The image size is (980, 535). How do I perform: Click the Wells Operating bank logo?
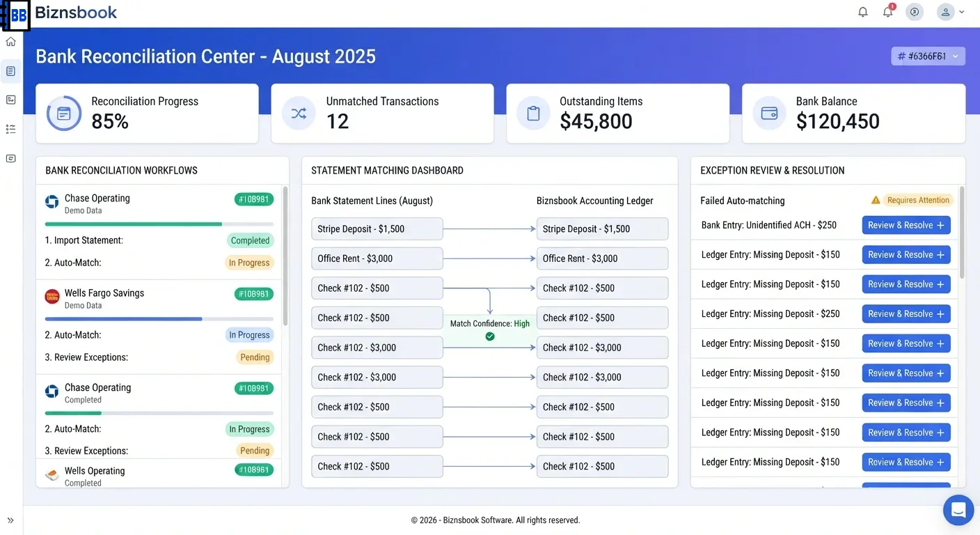click(x=52, y=475)
